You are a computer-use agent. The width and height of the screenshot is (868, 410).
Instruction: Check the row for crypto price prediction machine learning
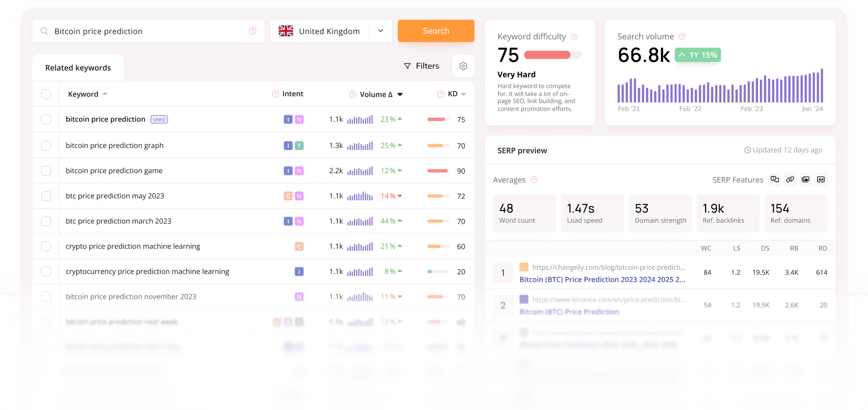(46, 246)
